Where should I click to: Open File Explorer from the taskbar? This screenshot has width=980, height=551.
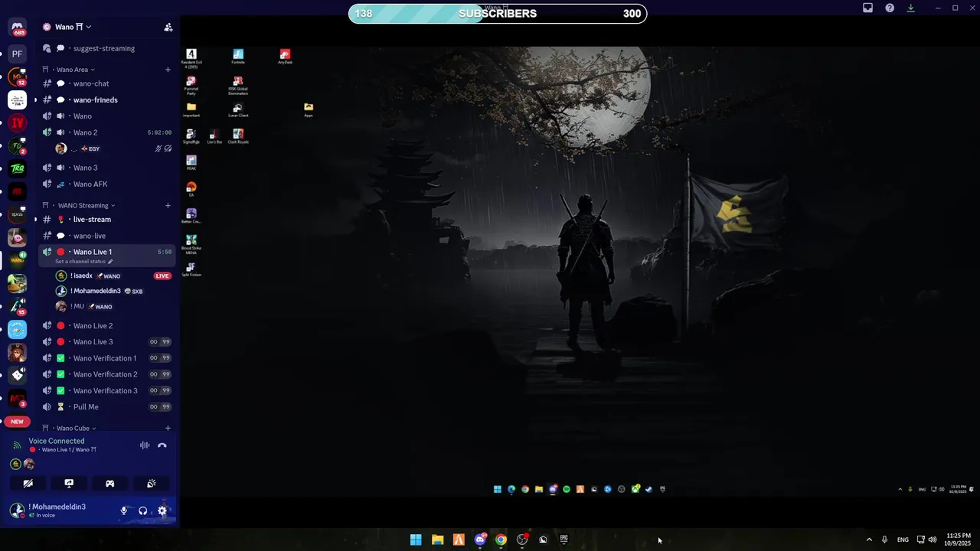click(x=437, y=540)
